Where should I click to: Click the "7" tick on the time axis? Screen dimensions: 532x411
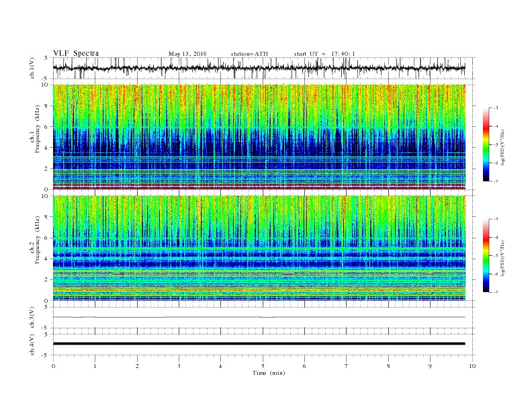[347, 366]
